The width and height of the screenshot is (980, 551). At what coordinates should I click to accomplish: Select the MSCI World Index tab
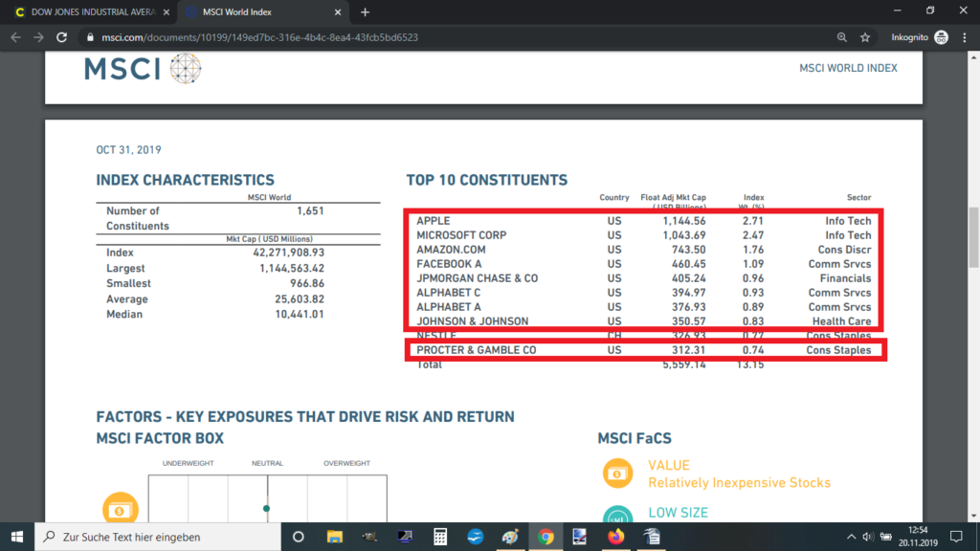coord(263,11)
